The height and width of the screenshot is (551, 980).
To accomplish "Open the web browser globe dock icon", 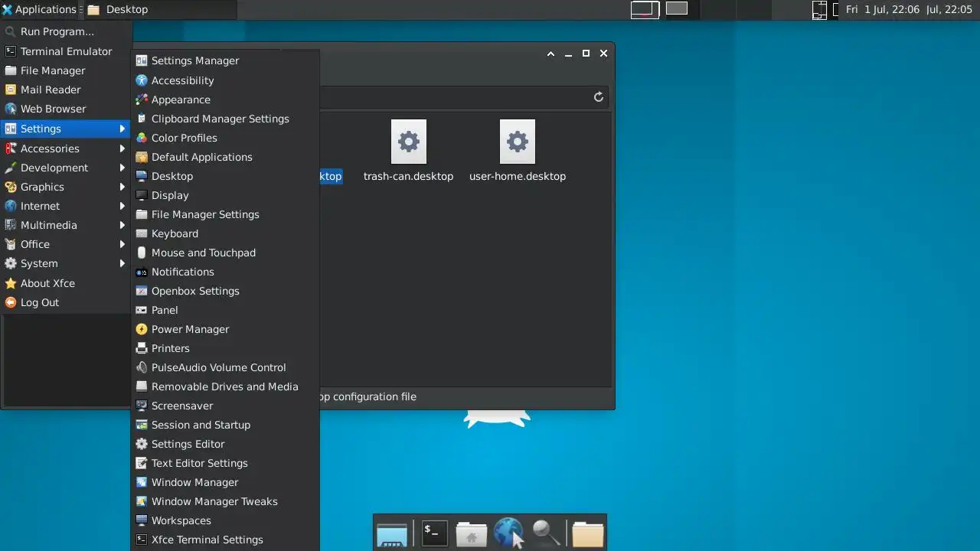I will 508,533.
